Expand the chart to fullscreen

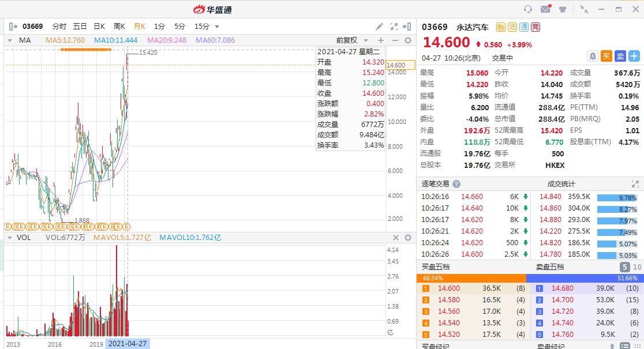point(395,27)
